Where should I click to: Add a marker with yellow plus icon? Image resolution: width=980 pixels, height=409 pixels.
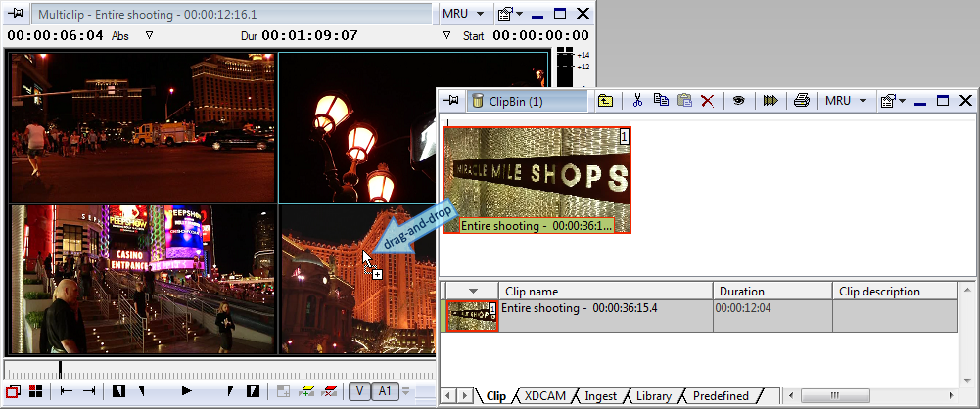coord(306,391)
